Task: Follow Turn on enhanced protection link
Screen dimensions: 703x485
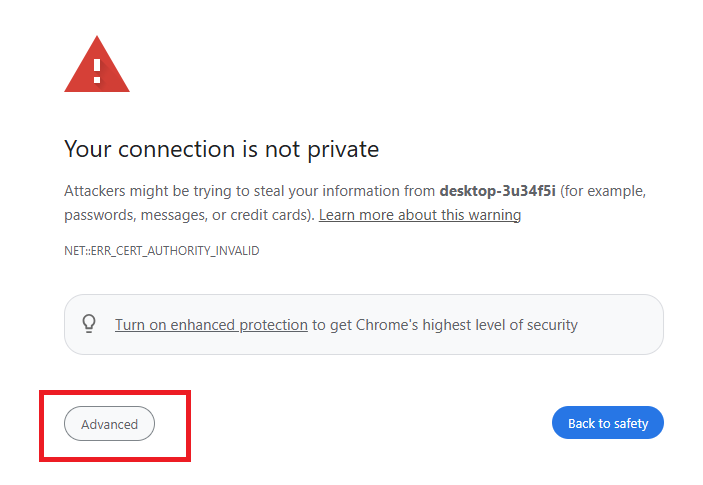Action: pos(211,325)
